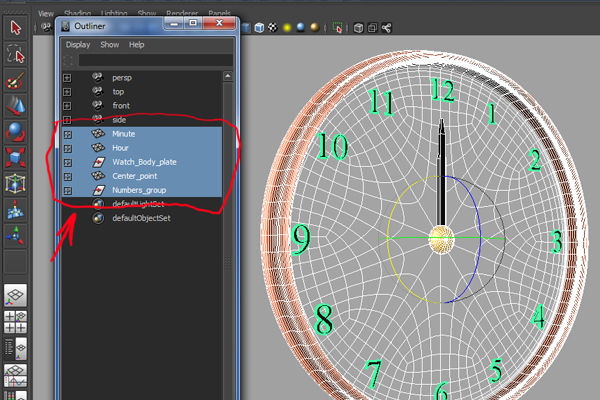The height and width of the screenshot is (400, 600).
Task: Select the Watch_Body_plate row
Action: click(x=142, y=162)
